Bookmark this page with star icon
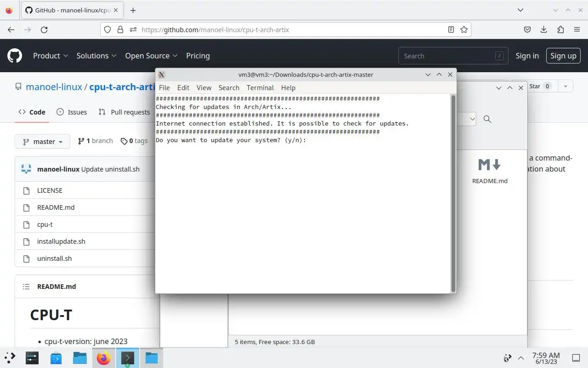Viewport: 588px width, 368px height. pyautogui.click(x=464, y=29)
